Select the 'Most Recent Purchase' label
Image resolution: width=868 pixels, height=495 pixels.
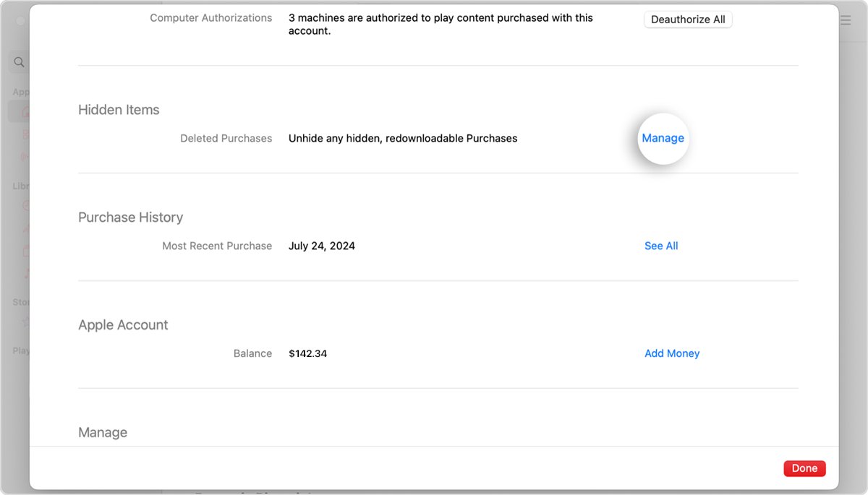point(217,246)
